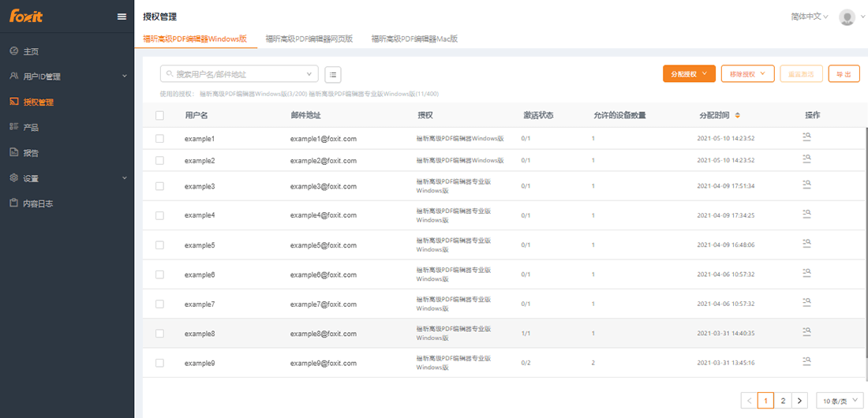This screenshot has height=418, width=868.
Task: Open the 移除授权 dropdown button
Action: pos(747,73)
